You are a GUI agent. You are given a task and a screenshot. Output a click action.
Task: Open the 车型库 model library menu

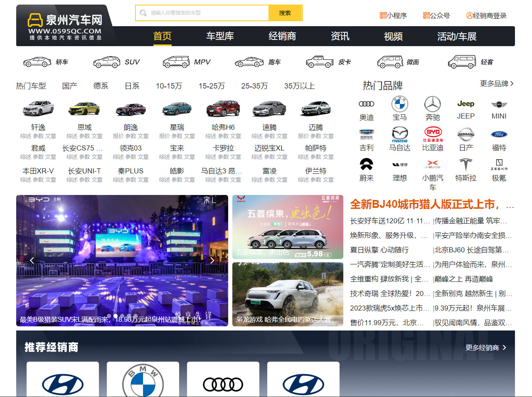[220, 36]
